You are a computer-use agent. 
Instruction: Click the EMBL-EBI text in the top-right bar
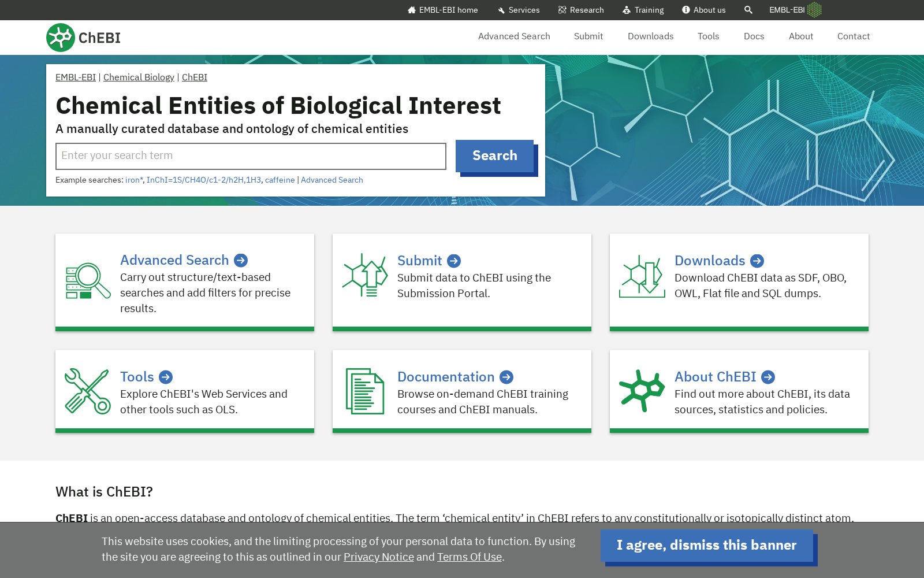(x=787, y=10)
